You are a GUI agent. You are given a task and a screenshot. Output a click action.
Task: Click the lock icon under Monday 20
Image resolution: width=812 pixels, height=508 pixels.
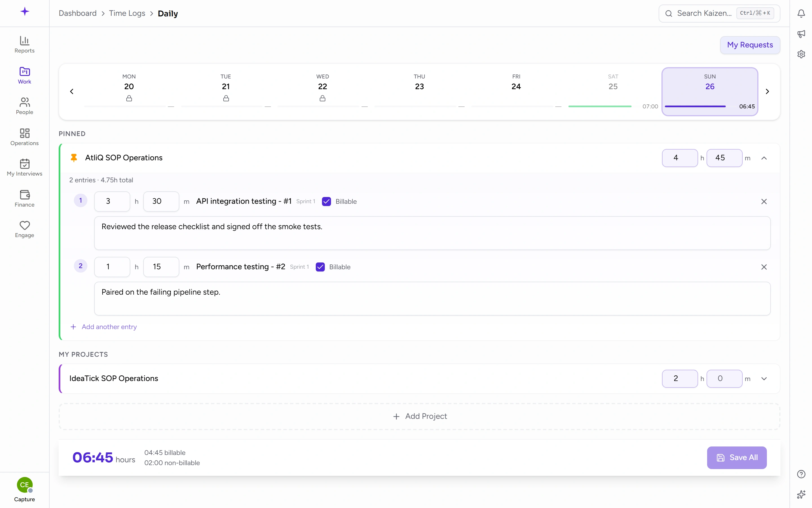point(129,98)
